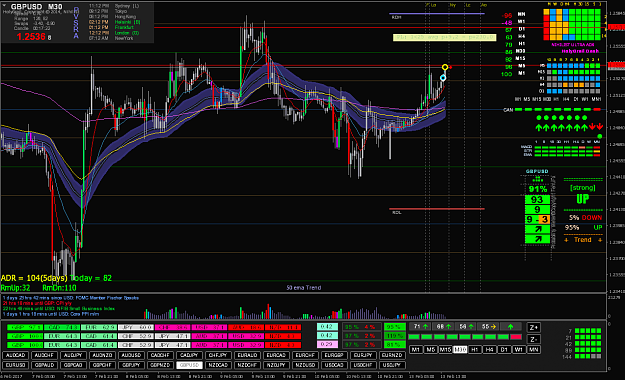Click the orange 3 cell in GBPUSD panel
The image size is (625, 380).
(x=544, y=219)
